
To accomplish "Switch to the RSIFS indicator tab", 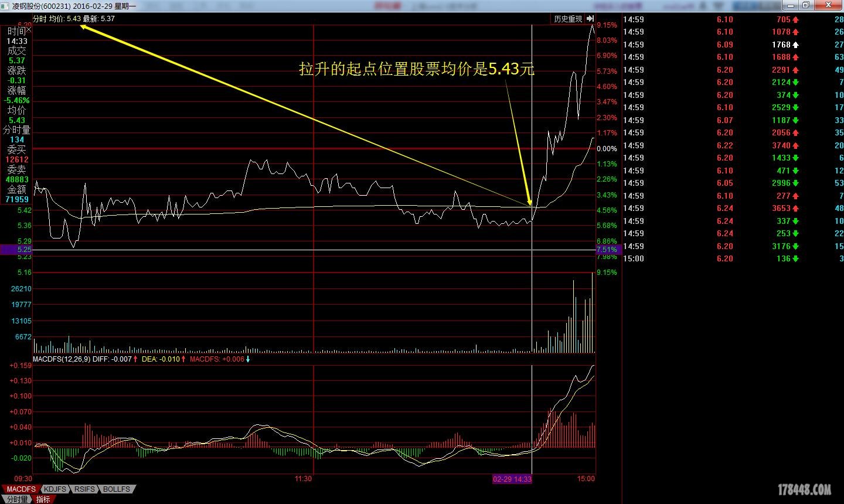I will tap(85, 489).
